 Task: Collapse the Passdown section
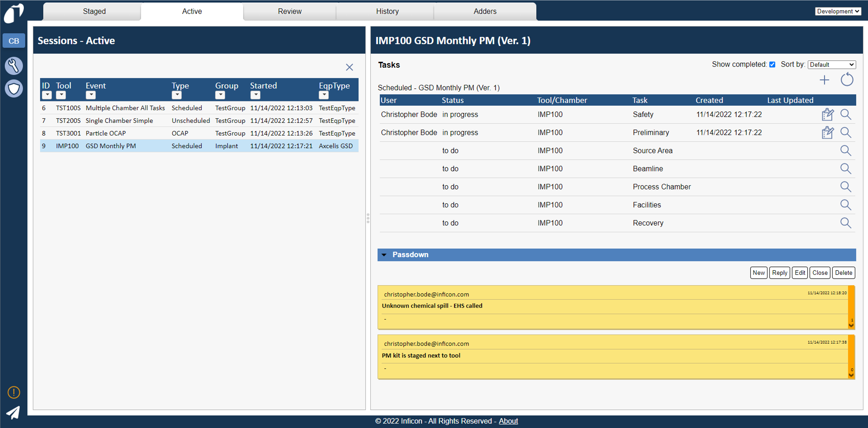(x=384, y=255)
